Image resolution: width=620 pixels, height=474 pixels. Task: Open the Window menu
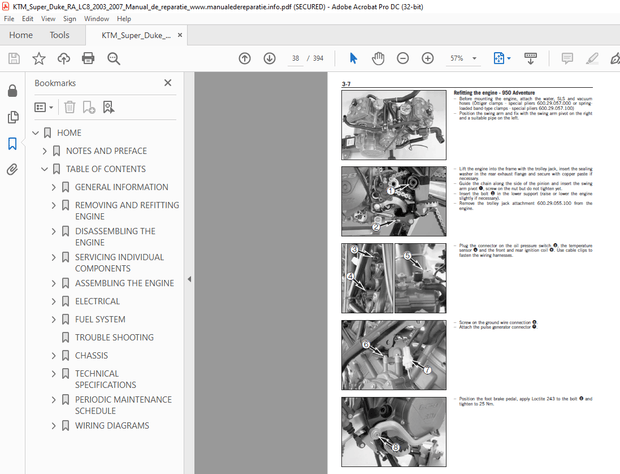[96, 19]
